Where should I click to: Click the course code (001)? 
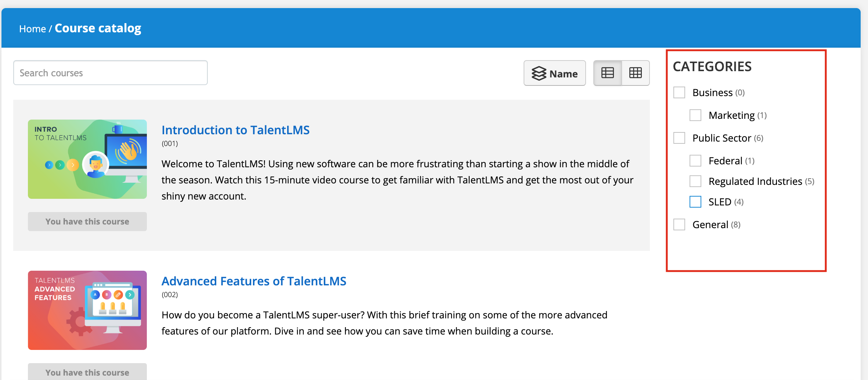pos(170,143)
